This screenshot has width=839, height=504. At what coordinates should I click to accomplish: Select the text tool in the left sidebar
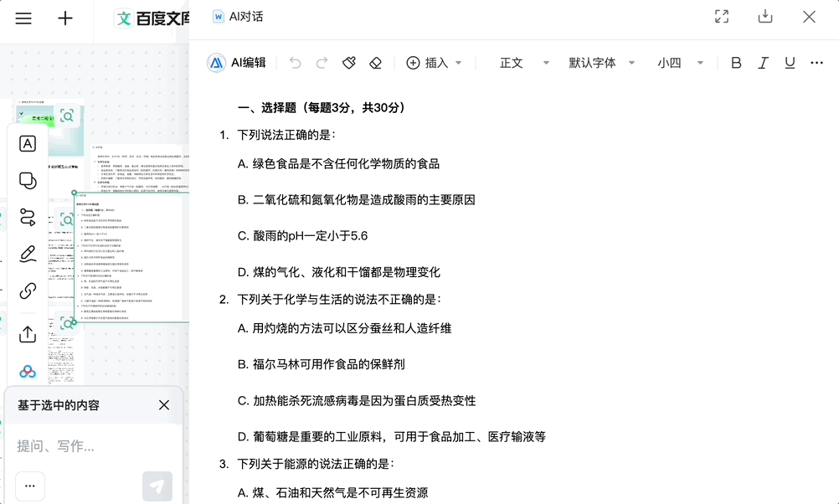(x=26, y=143)
